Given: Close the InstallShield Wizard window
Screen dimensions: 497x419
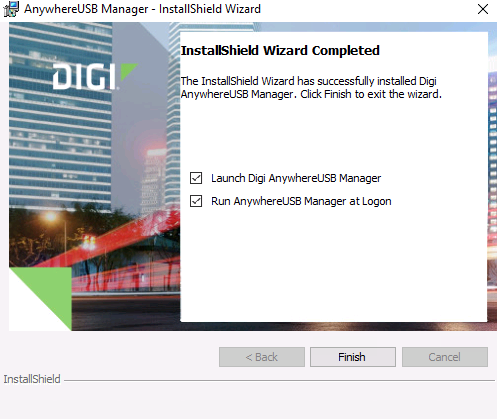Looking at the screenshot, I should (x=483, y=9).
